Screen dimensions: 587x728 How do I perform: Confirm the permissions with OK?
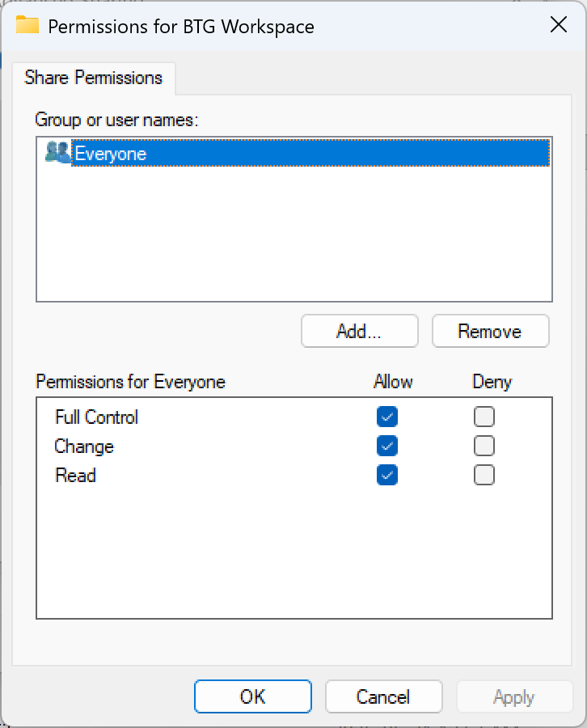point(252,696)
